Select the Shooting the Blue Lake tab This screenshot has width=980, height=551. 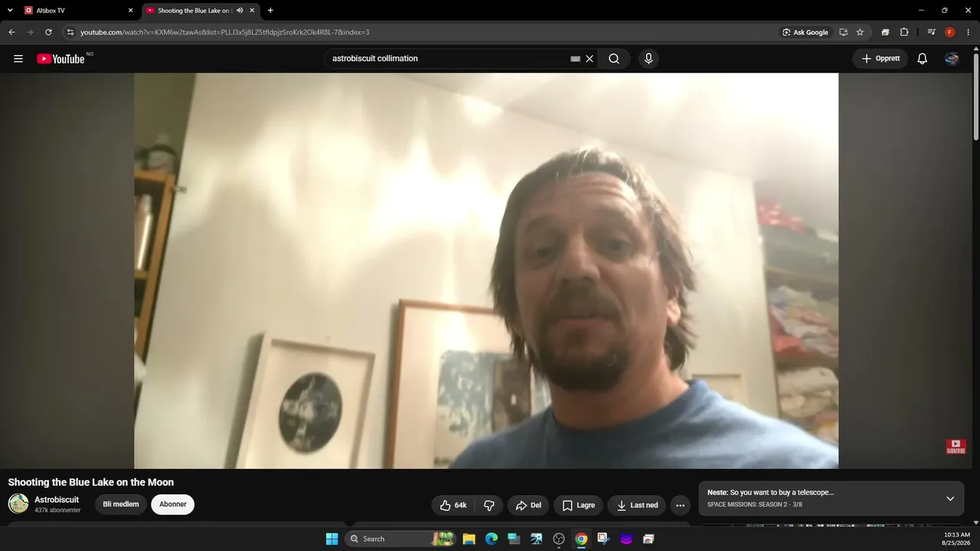pyautogui.click(x=199, y=11)
